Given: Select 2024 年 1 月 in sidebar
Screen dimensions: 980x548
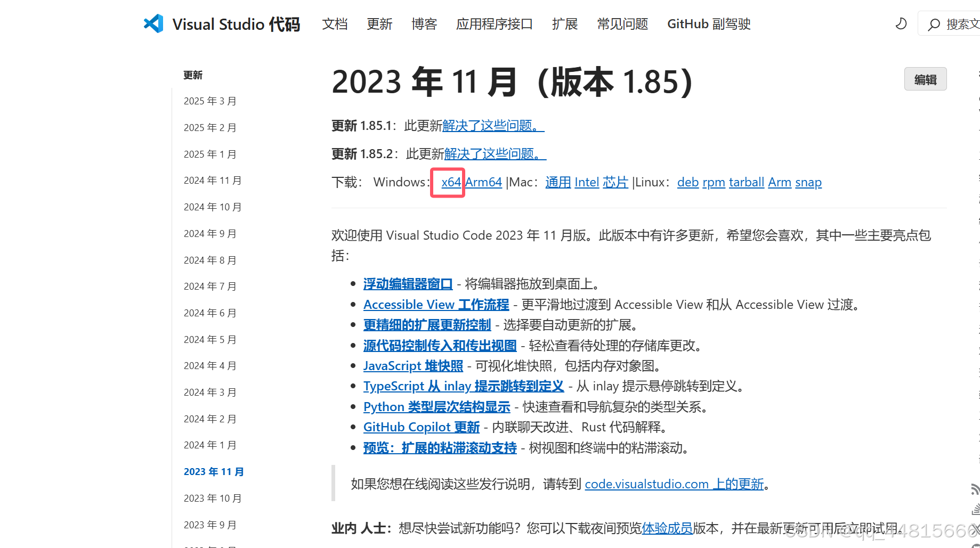Looking at the screenshot, I should [x=210, y=445].
